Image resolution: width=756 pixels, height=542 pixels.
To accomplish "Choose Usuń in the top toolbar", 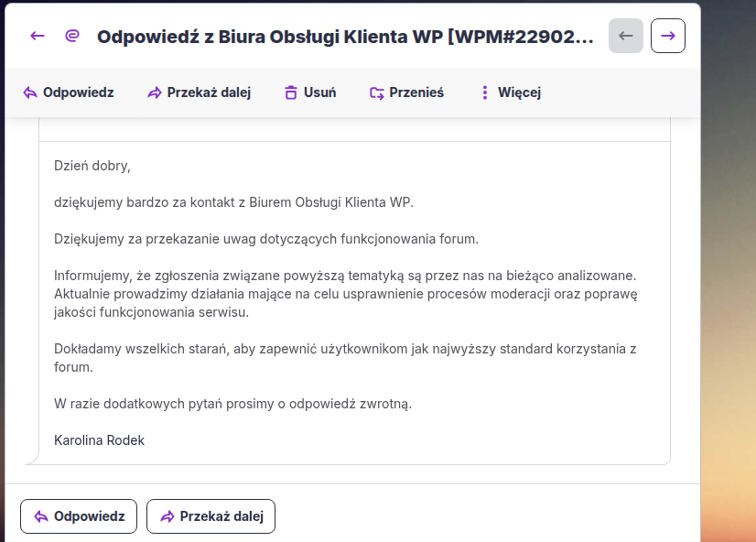I will (x=319, y=92).
